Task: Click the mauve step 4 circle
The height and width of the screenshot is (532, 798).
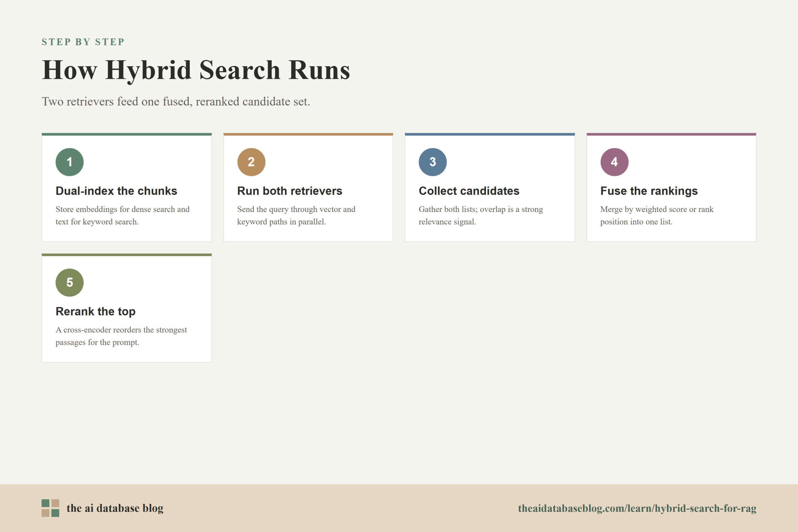Action: [x=614, y=162]
